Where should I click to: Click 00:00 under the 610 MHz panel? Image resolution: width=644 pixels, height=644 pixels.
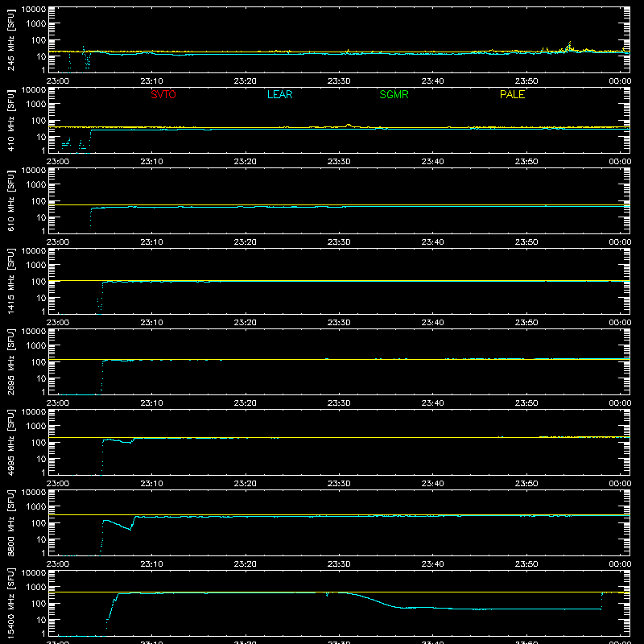point(620,242)
